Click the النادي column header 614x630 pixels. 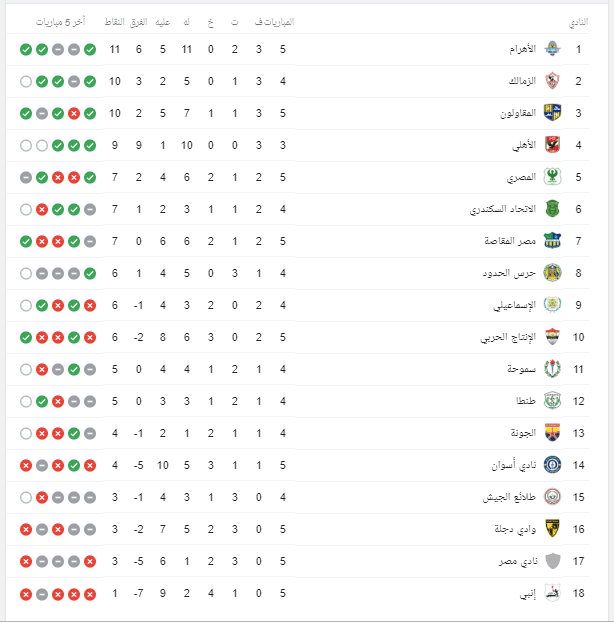pyautogui.click(x=578, y=22)
